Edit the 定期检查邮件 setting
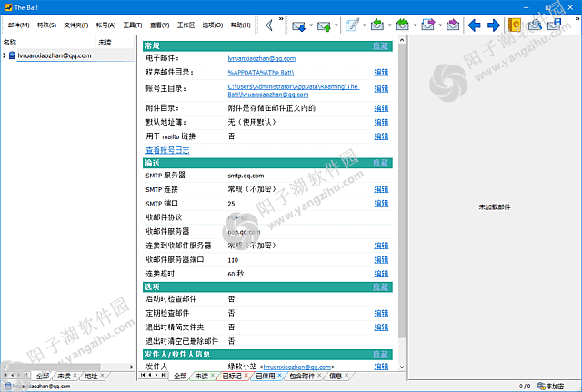The width and height of the screenshot is (582, 392). tap(381, 313)
